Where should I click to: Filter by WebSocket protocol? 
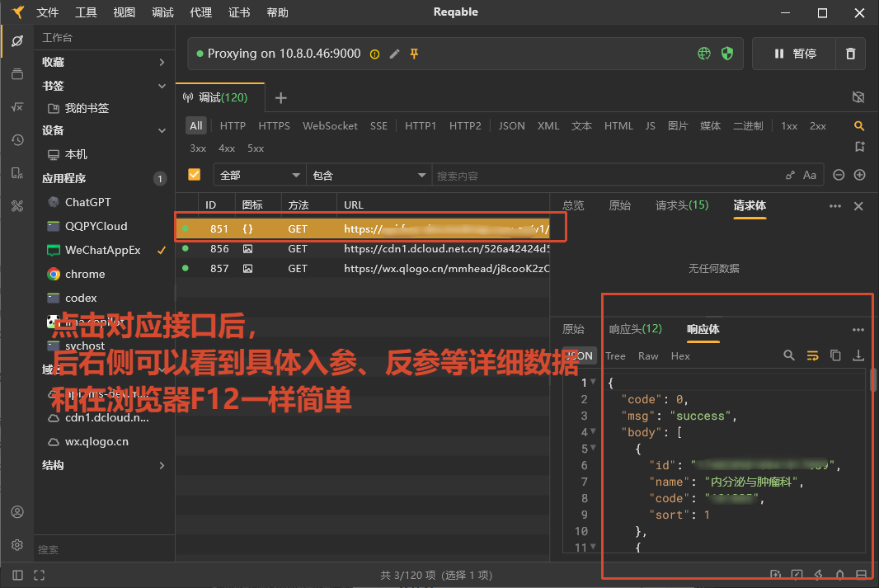tap(330, 126)
